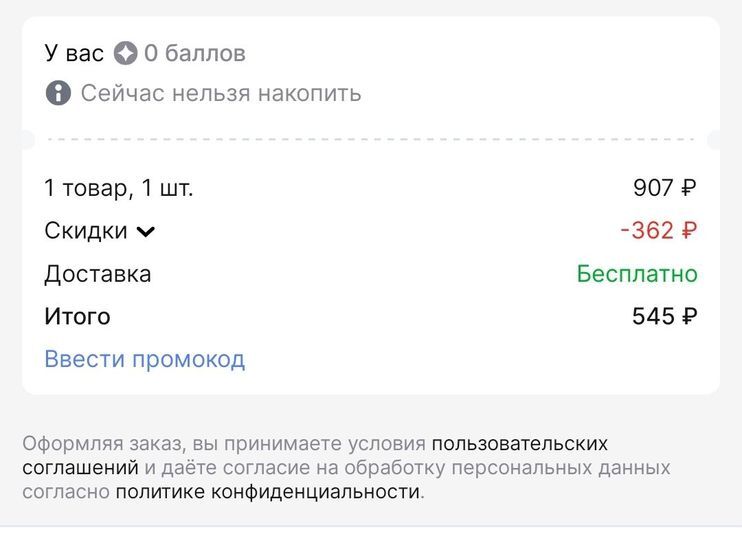Click the 545 ₽ total amount
This screenshot has height=545, width=742.
[x=664, y=317]
